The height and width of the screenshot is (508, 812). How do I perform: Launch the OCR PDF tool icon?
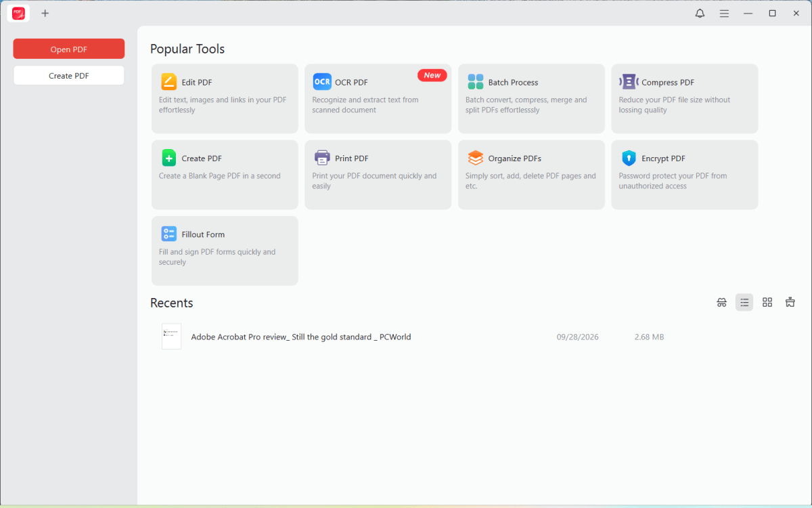click(x=322, y=82)
